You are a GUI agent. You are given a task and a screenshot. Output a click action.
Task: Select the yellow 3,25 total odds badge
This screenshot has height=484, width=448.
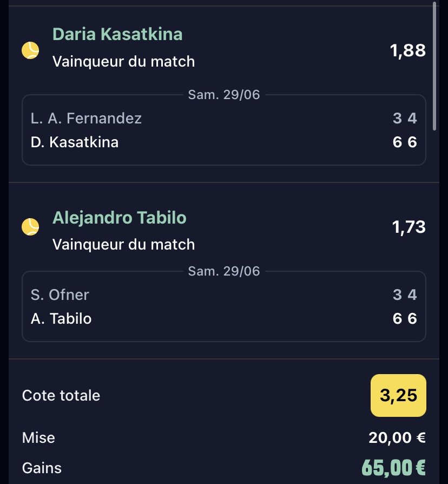click(x=398, y=395)
